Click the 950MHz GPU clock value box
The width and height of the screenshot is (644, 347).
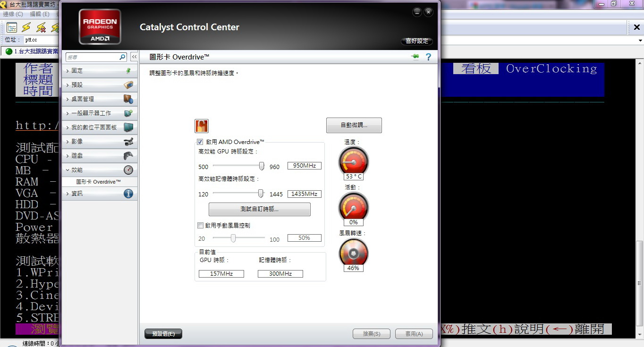pos(305,166)
